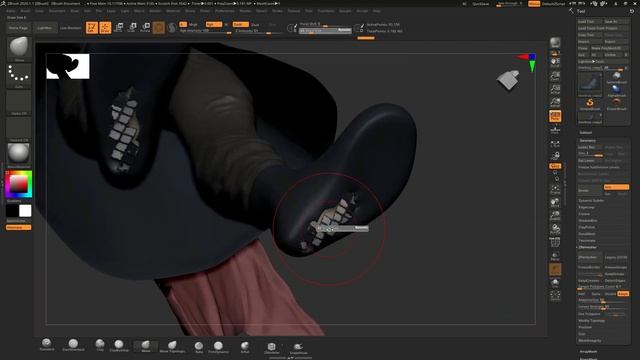This screenshot has height=360, width=640.
Task: Click the Xpose icon
Action: [x=555, y=295]
